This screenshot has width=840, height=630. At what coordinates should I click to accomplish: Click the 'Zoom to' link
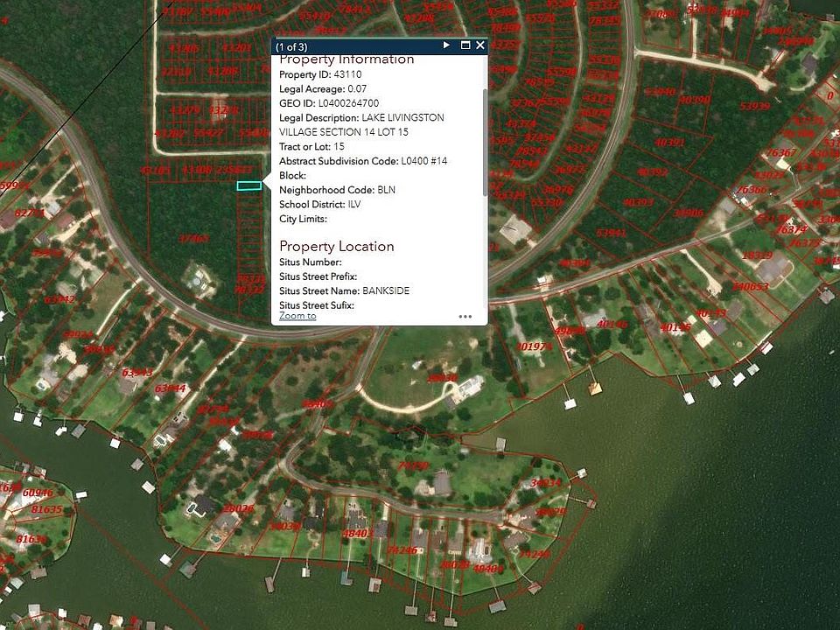(x=297, y=316)
